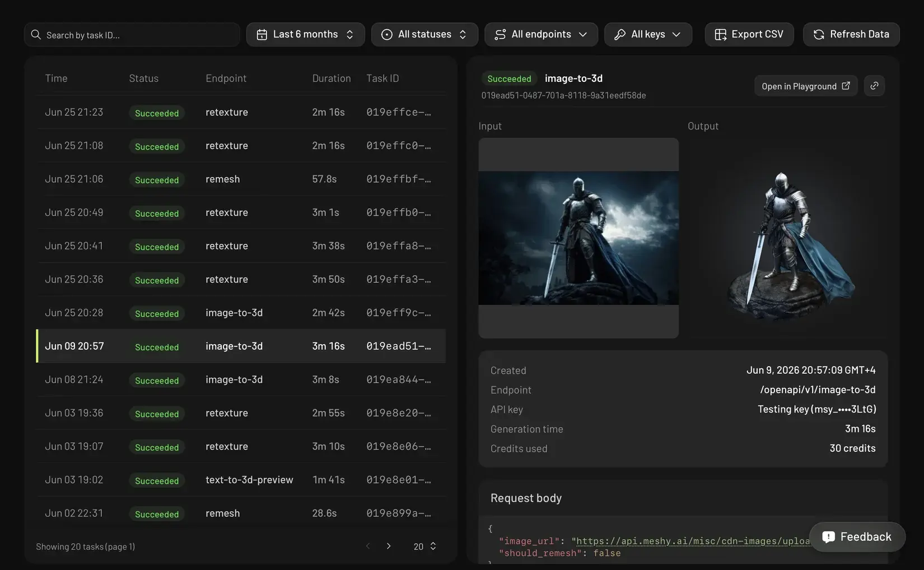Open task in Playground

click(806, 86)
